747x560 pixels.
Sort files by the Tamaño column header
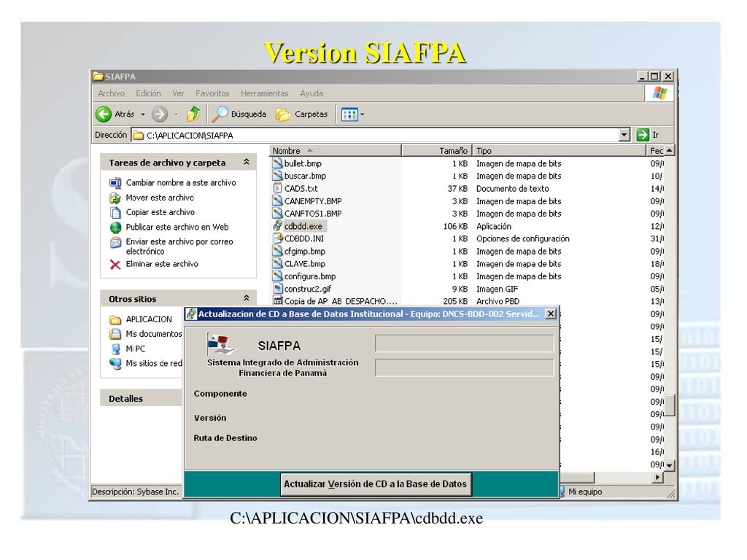coord(437,151)
